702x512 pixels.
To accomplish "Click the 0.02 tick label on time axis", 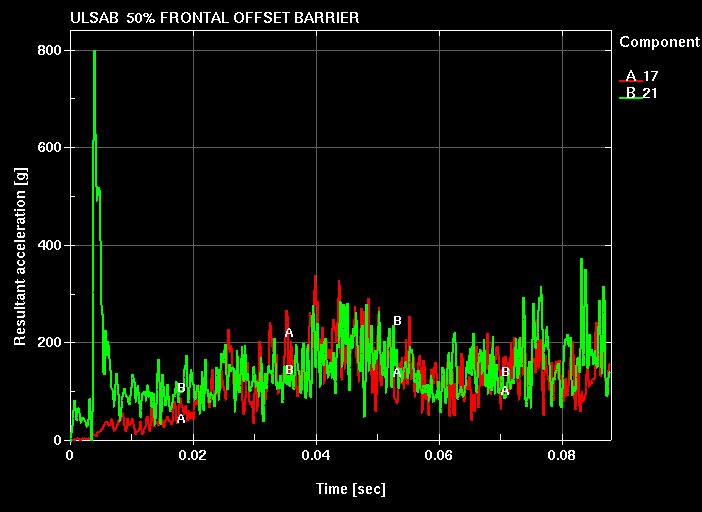I will 193,454.
